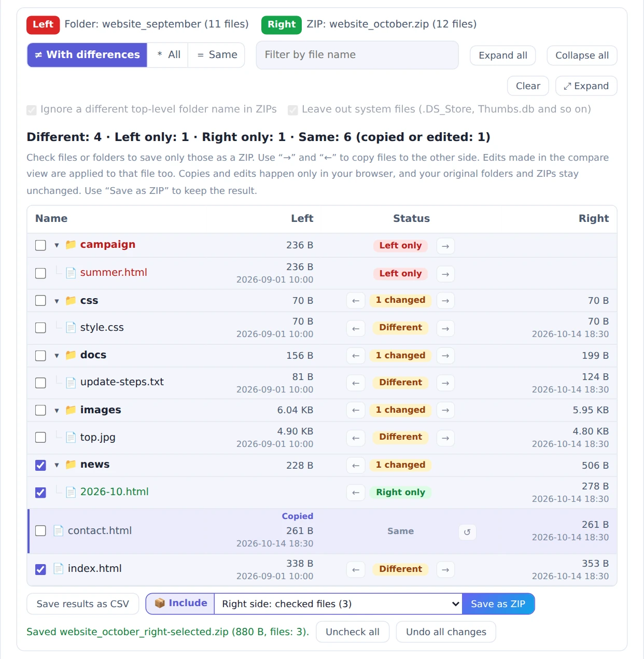Click the Clear button

point(528,86)
